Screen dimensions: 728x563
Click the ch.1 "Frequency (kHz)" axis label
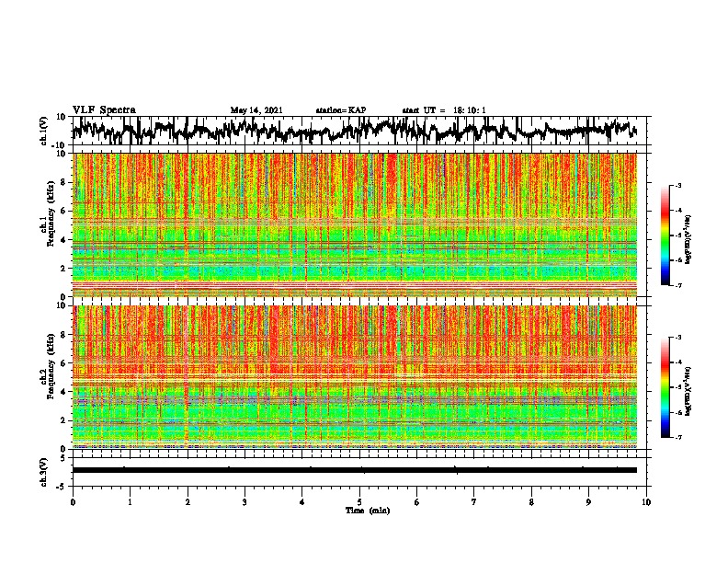tap(51, 212)
